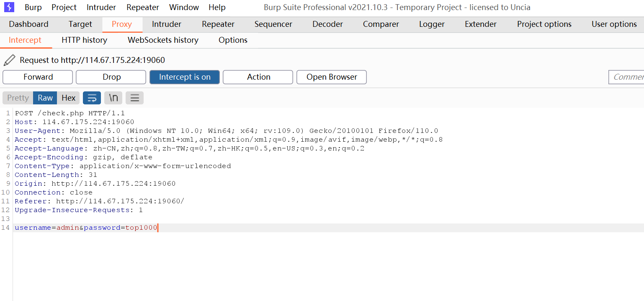The image size is (644, 301).
Task: Click the Burp Suite lightning logo icon
Action: 9,7
